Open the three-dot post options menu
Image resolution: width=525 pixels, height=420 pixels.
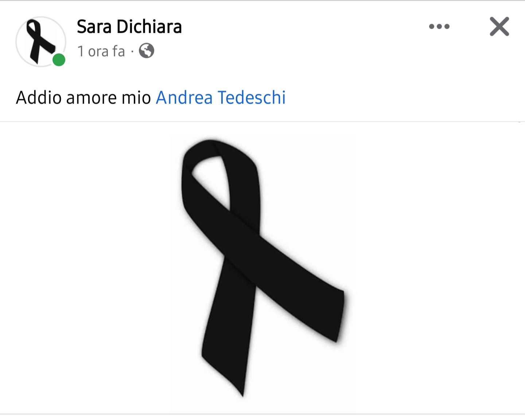pos(439,26)
